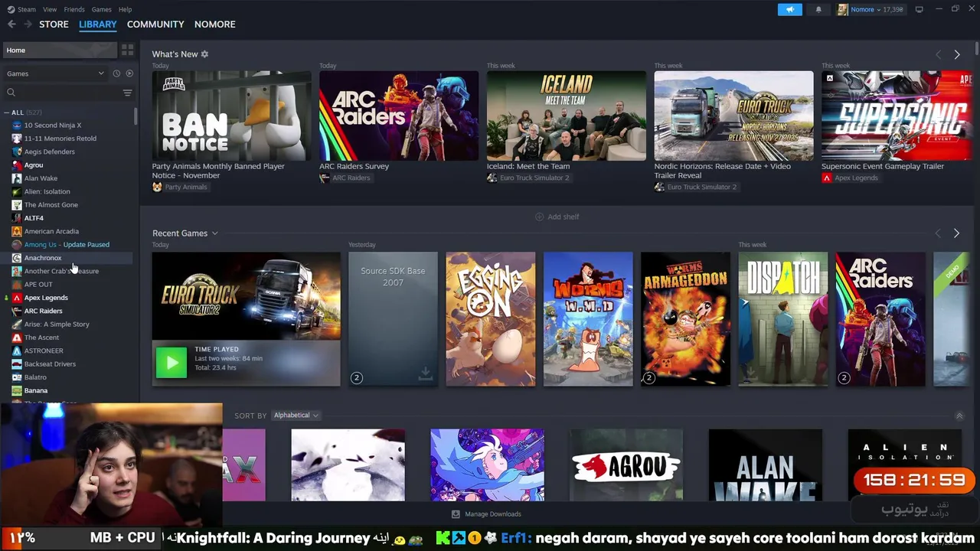Select Worms Armageddon game cover
The width and height of the screenshot is (980, 551).
point(685,319)
